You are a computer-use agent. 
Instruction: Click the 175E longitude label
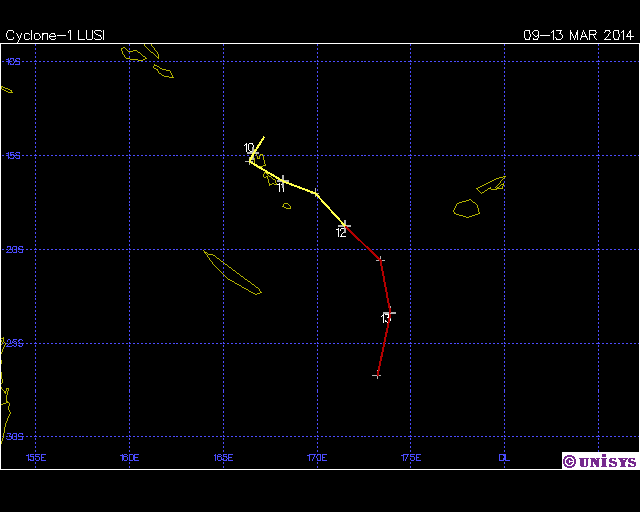click(411, 457)
